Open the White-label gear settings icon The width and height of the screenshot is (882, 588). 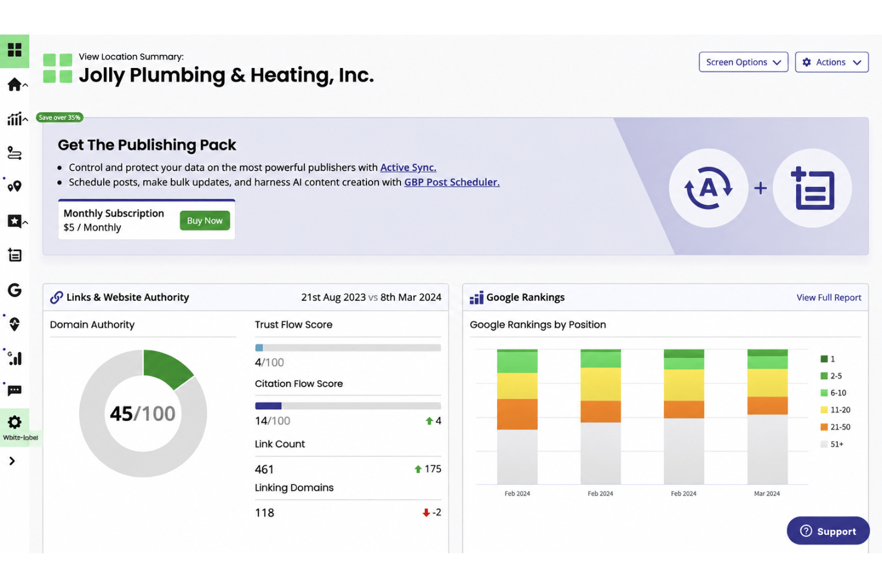coord(14,422)
